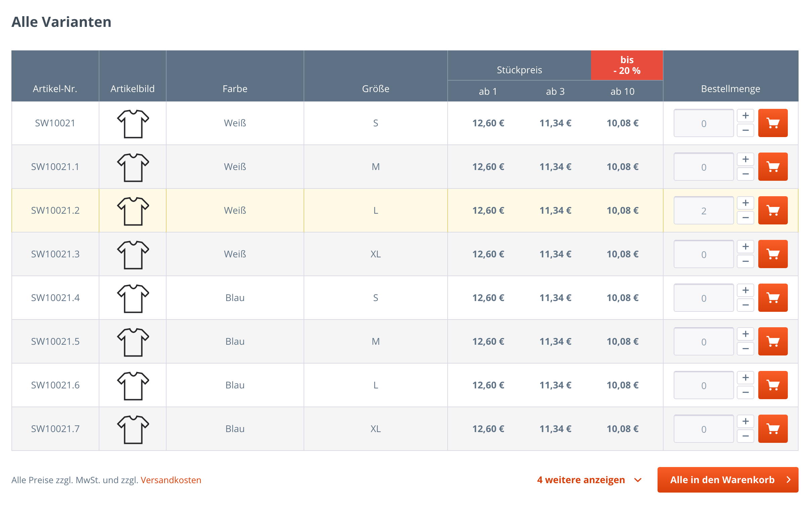Decrement quantity for SW10021.4
The height and width of the screenshot is (506, 812).
[746, 305]
